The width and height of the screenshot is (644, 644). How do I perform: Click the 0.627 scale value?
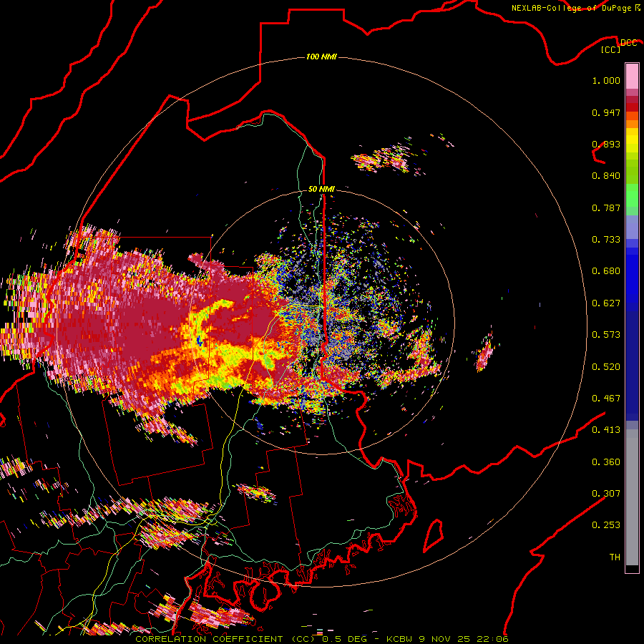(606, 303)
